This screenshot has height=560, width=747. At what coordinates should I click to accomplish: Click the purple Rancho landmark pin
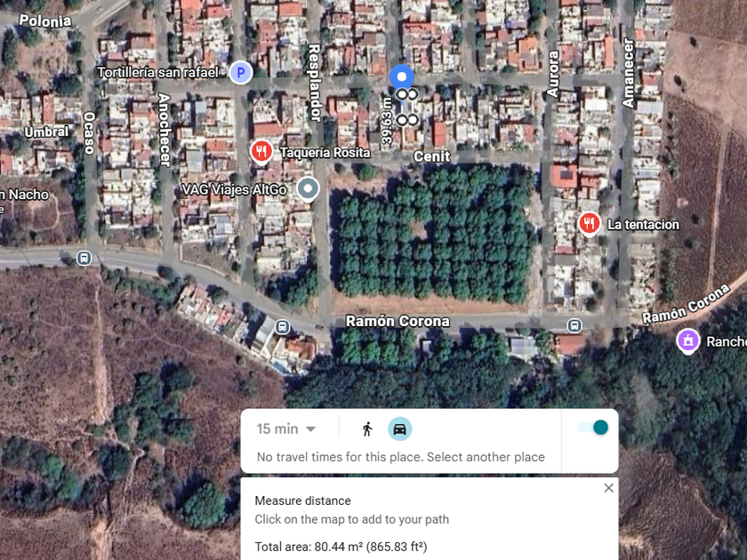click(x=688, y=341)
